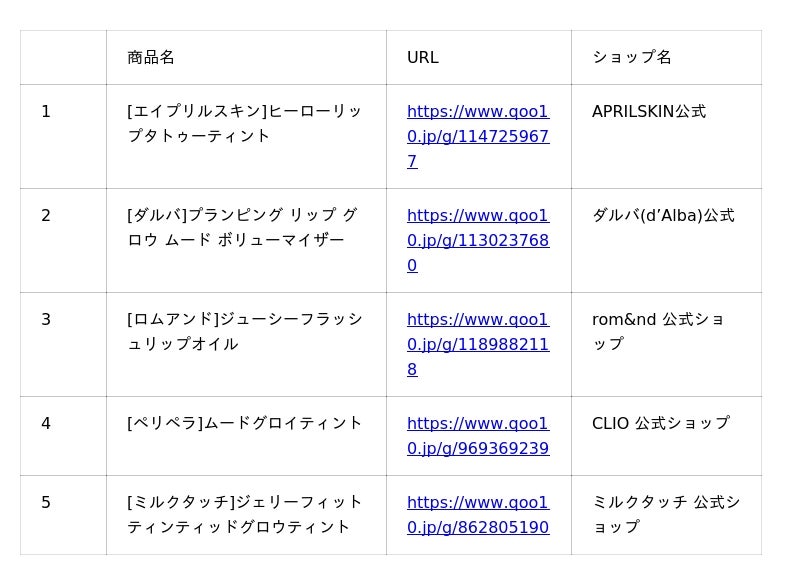Open the ダルバ product URL 1130237680
This screenshot has height=585, width=800.
(478, 240)
